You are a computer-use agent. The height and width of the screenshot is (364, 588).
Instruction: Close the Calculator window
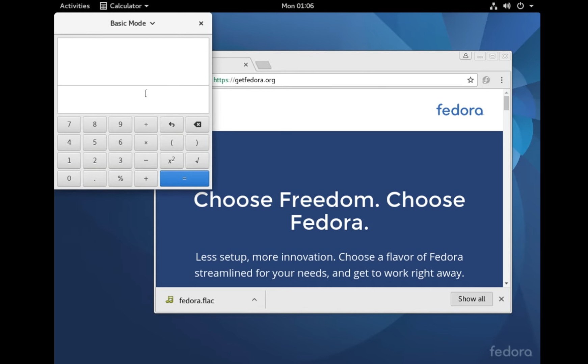(201, 23)
